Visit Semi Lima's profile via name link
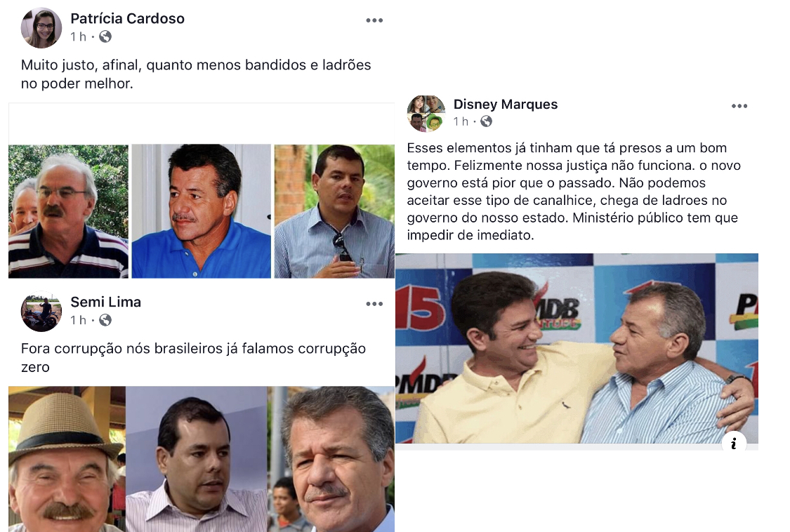 point(106,302)
